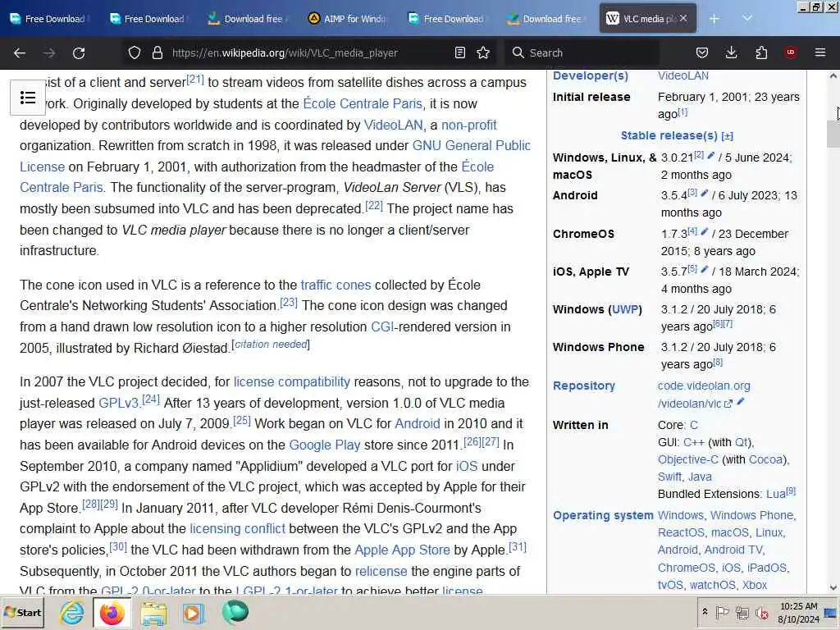Screen dimensions: 840x630
Task: Close the VLC media player tab
Action: tap(683, 19)
